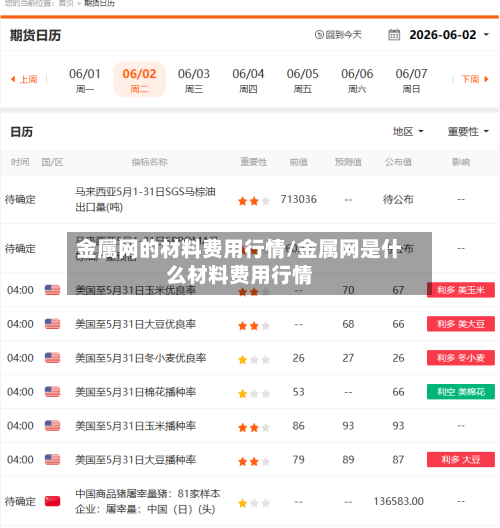Click 美国至5月31日大豆优良率 indicator name
Viewport: 500px width, 528px height.
135,324
